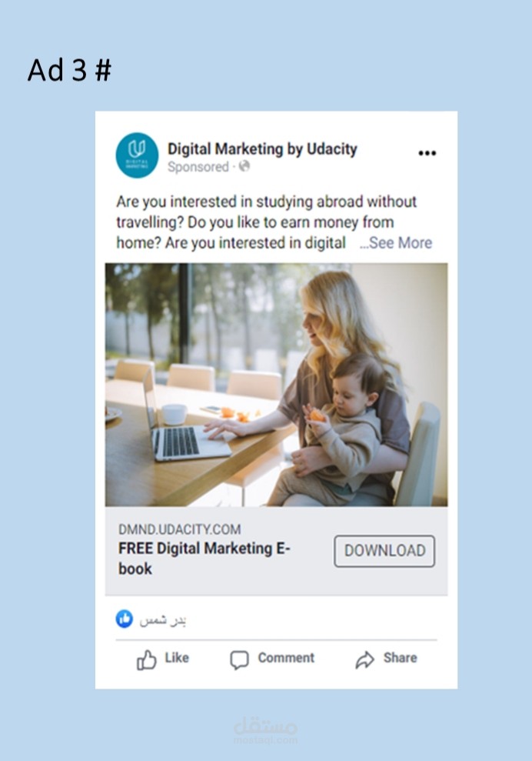This screenshot has width=532, height=761.
Task: Open Digital Marketing by Udacity page name
Action: [262, 149]
